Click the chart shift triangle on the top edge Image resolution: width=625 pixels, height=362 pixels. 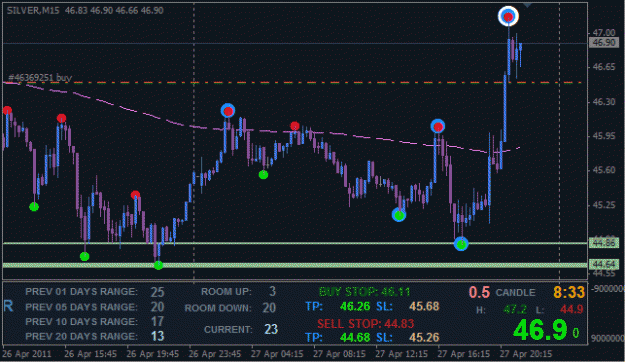tap(527, 5)
